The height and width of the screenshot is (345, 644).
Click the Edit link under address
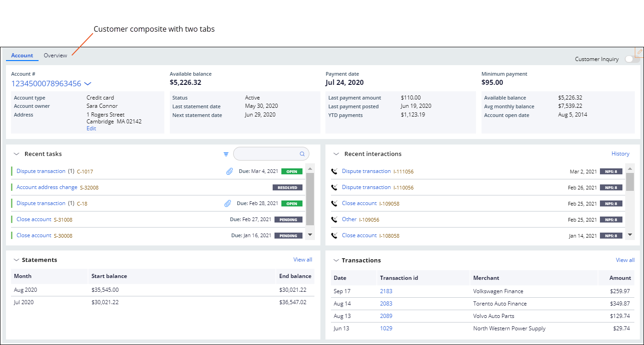(x=91, y=128)
